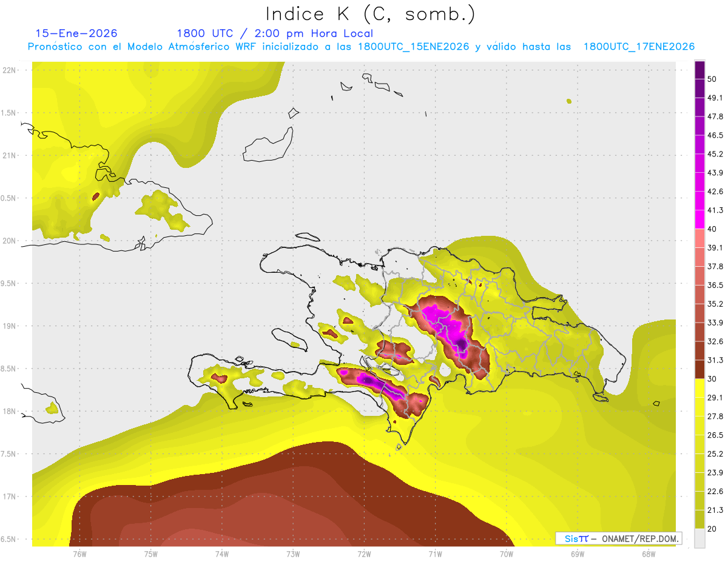Click the colorbar value "29.1"
Image resolution: width=728 pixels, height=562 pixels.
pyautogui.click(x=715, y=398)
